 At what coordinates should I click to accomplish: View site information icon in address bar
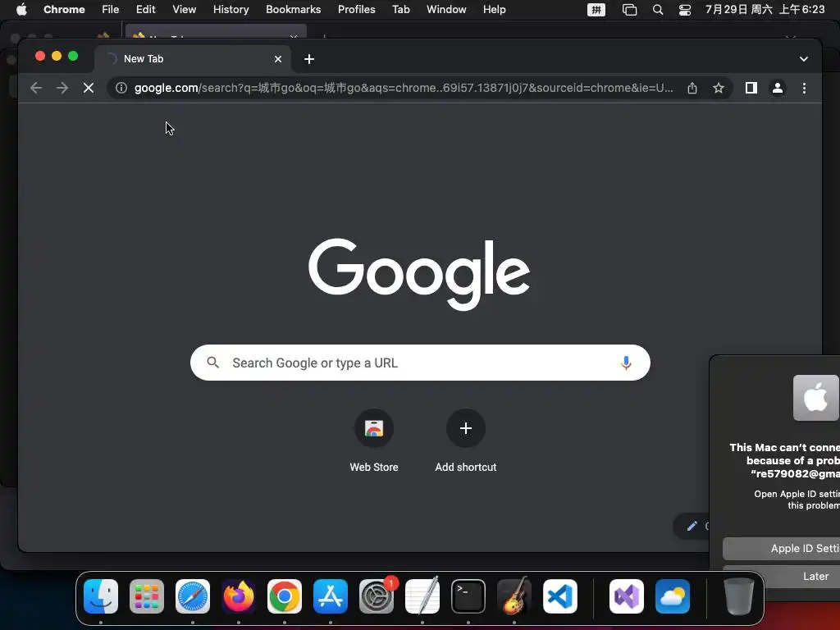click(x=121, y=88)
